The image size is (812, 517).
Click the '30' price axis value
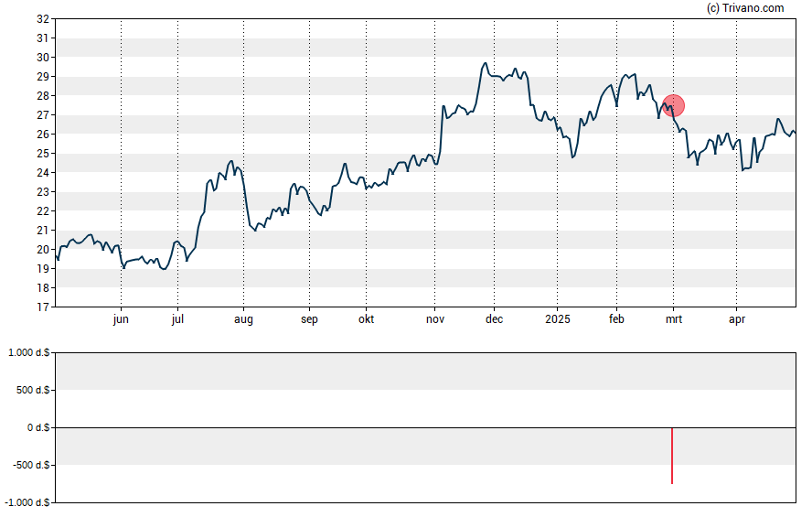pos(43,58)
